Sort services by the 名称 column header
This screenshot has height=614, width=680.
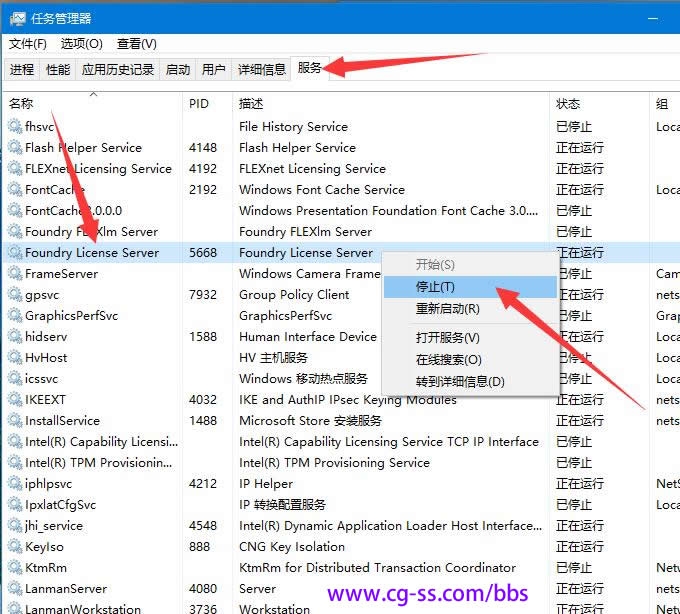[21, 104]
